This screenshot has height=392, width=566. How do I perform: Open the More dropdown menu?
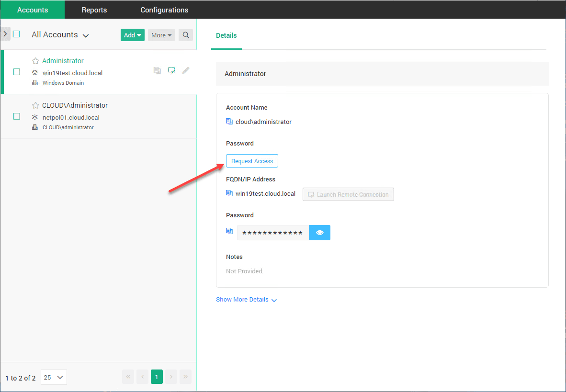coord(161,35)
